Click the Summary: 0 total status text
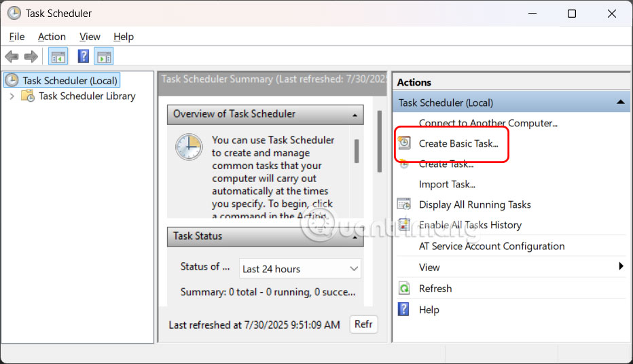633x364 pixels. [x=268, y=292]
